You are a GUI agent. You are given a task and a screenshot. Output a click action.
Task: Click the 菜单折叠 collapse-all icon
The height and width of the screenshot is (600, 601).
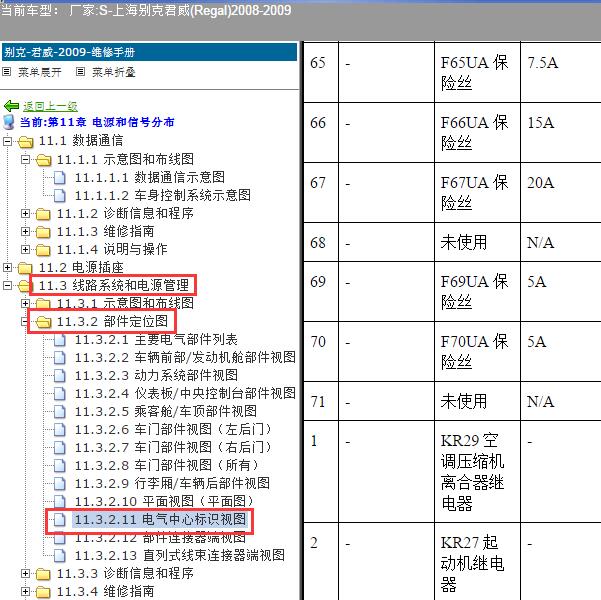coord(80,72)
